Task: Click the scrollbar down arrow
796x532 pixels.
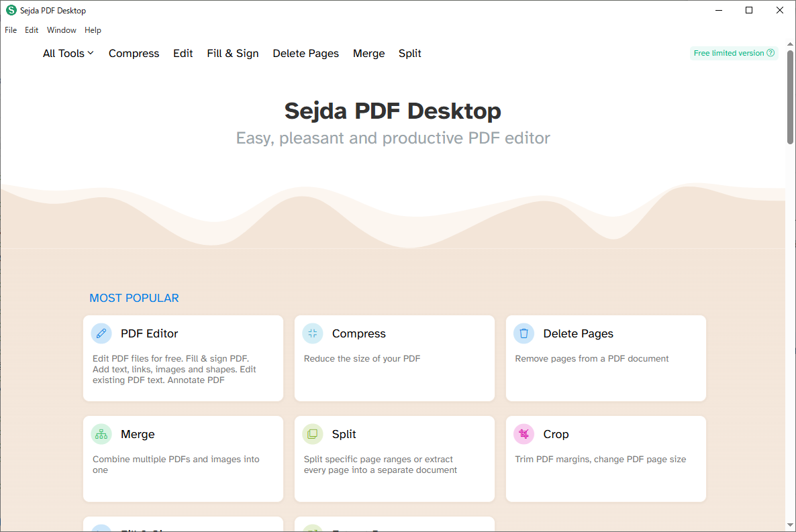Action: tap(791, 525)
